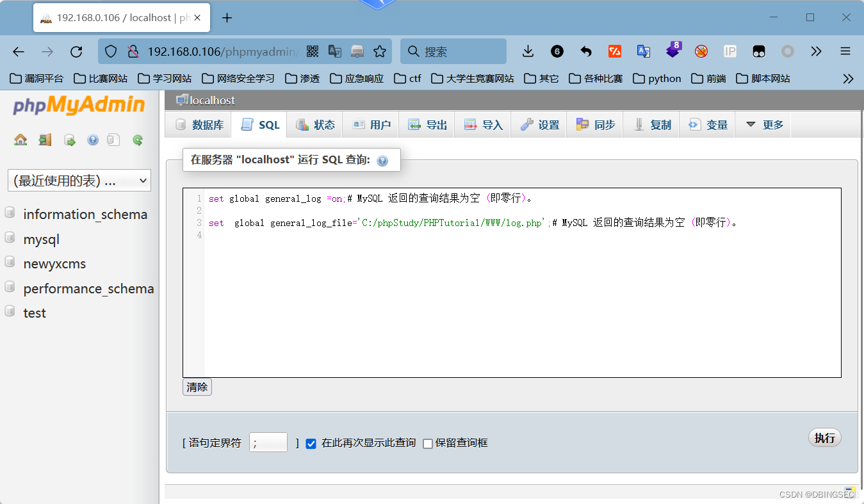This screenshot has width=864, height=504.
Task: Open the newyxcms database link
Action: (x=54, y=263)
